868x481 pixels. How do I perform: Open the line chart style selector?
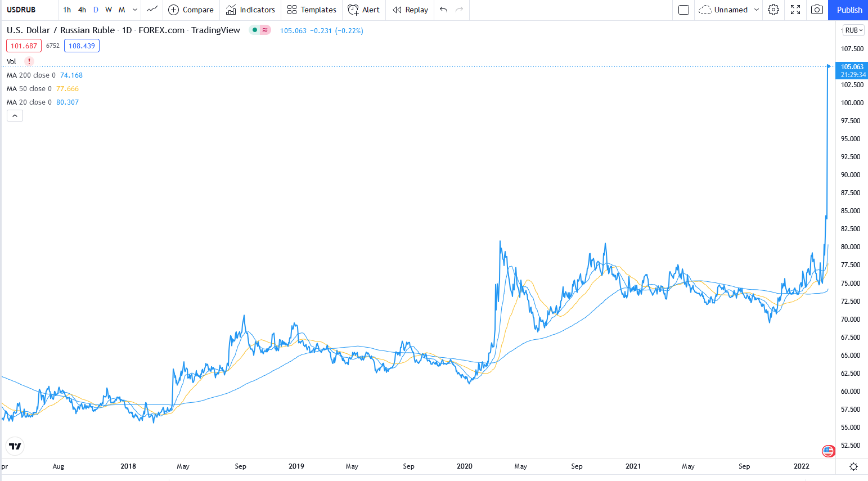point(152,10)
